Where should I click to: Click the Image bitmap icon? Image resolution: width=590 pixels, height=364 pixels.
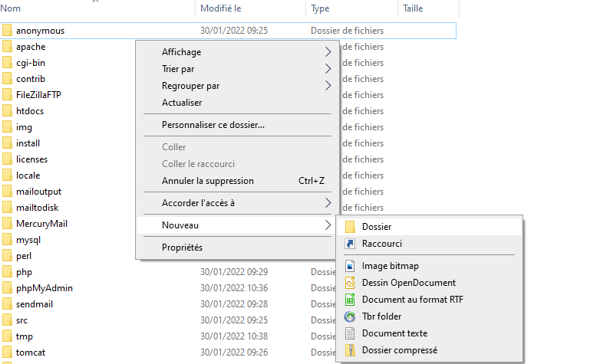[350, 266]
